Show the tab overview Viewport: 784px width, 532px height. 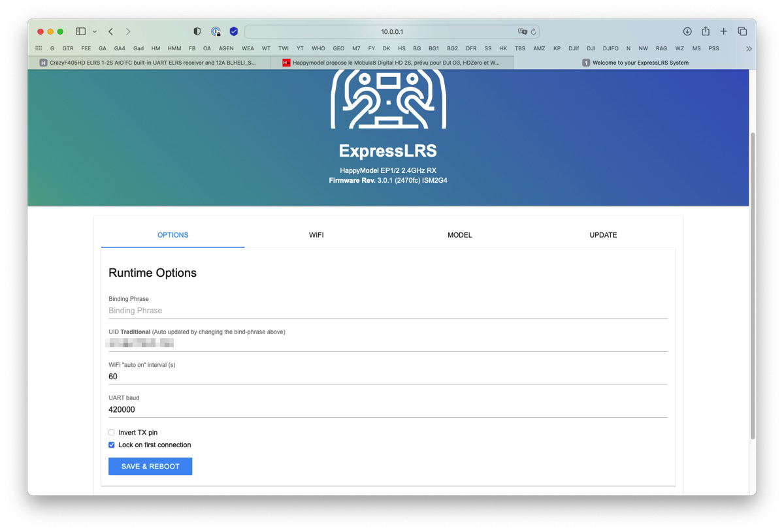(742, 31)
